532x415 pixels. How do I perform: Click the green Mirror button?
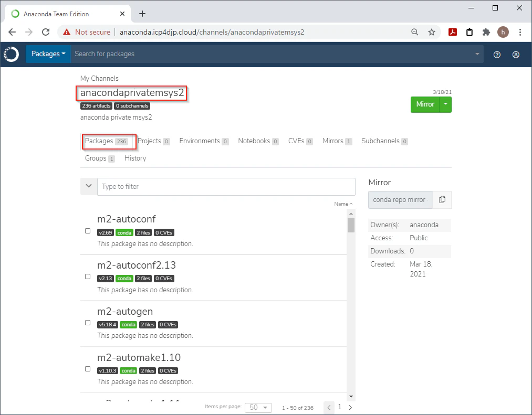pyautogui.click(x=425, y=104)
